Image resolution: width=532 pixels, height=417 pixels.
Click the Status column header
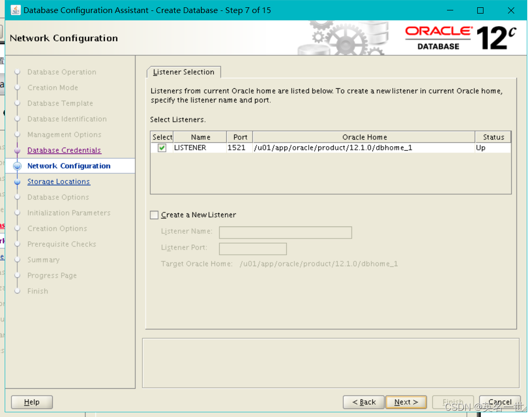click(x=493, y=137)
